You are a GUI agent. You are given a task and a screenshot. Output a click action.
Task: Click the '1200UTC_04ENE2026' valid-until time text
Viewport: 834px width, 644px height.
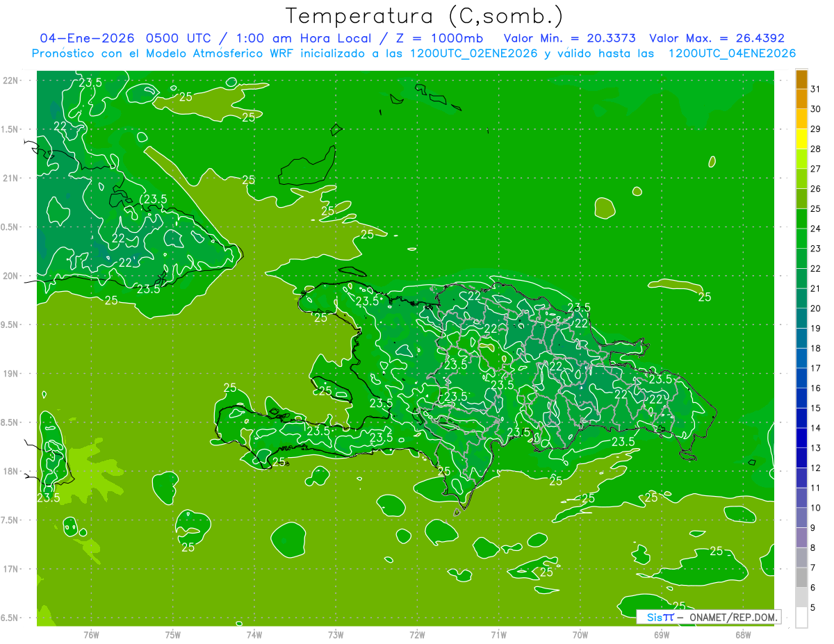(732, 53)
